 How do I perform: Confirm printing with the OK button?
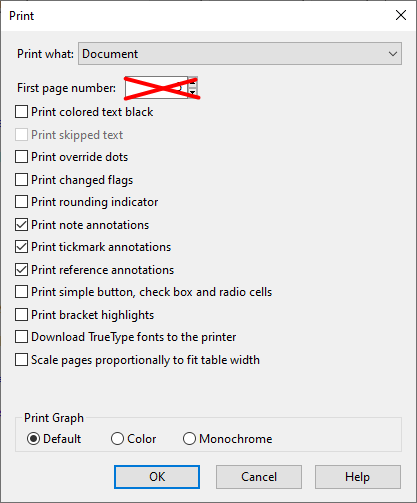coord(157,477)
